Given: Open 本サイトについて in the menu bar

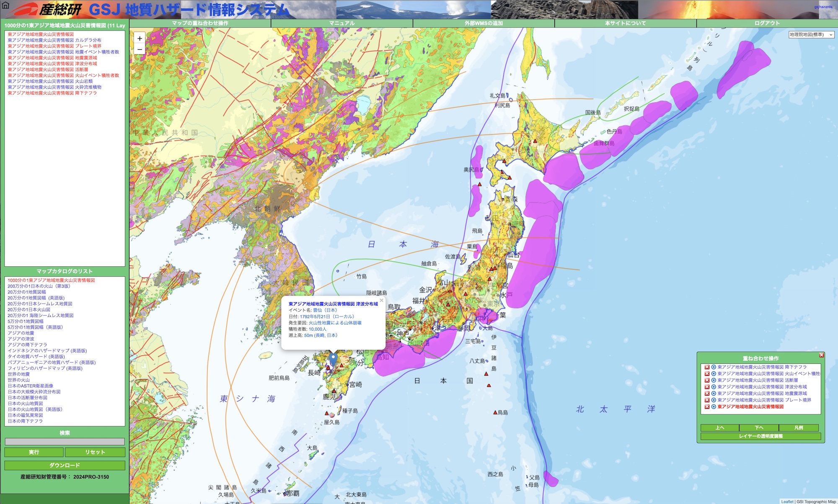Looking at the screenshot, I should point(626,23).
